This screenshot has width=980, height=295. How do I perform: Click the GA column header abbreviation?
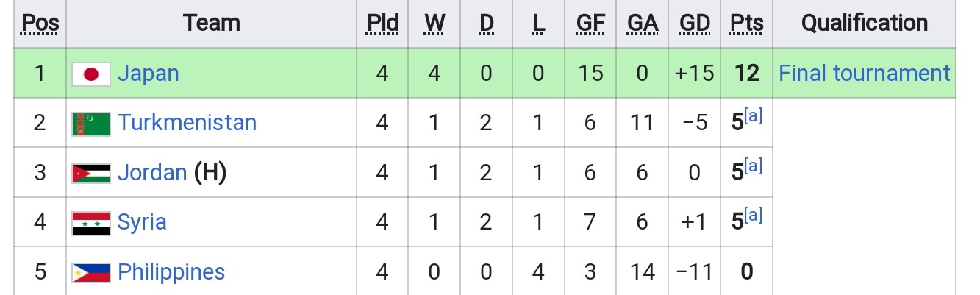[643, 24]
